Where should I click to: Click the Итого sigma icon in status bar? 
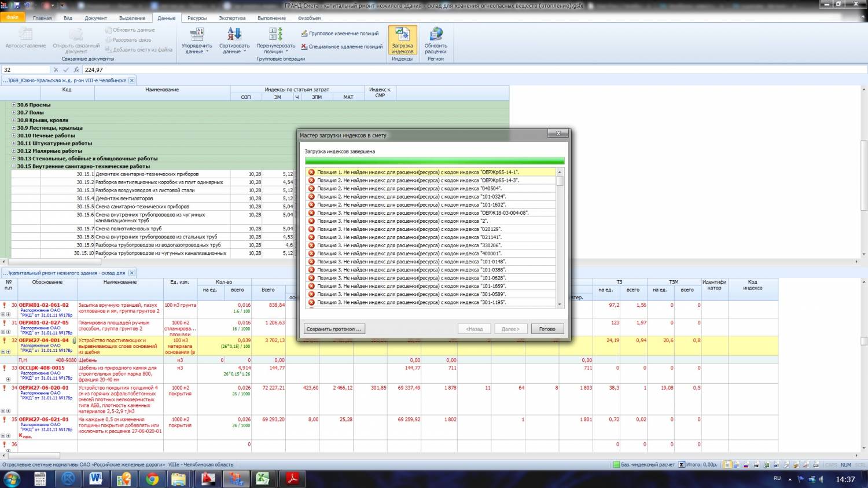[682, 464]
